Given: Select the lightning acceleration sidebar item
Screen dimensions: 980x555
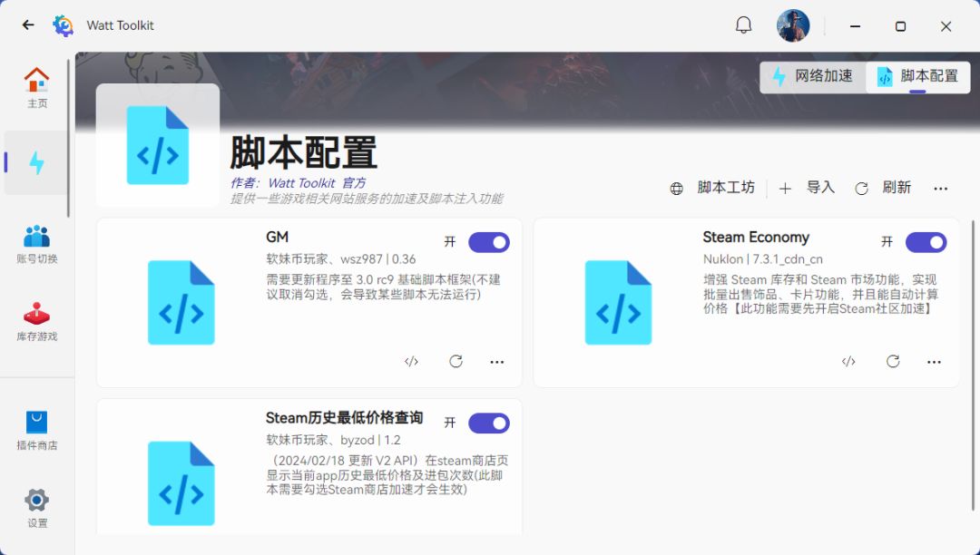Looking at the screenshot, I should point(37,163).
